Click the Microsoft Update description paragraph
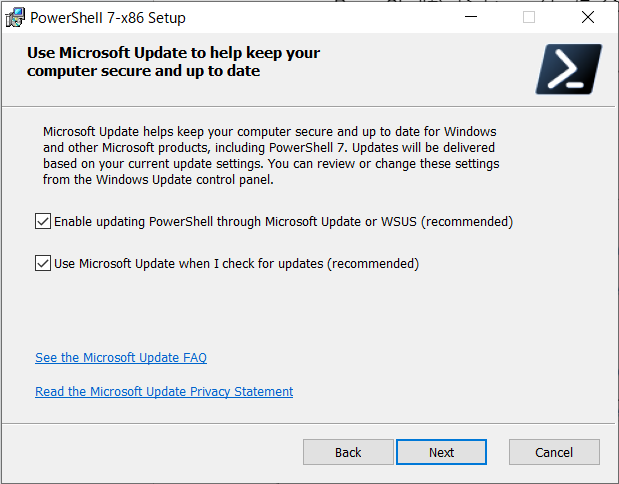The image size is (619, 484). coord(271,156)
